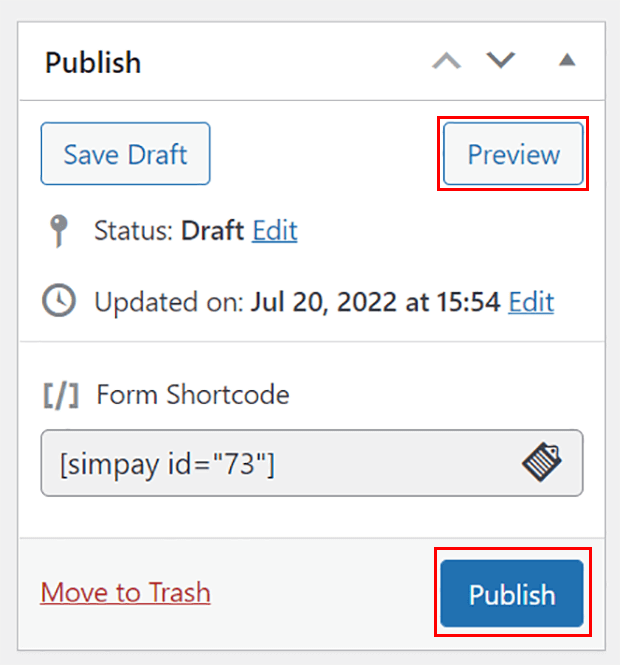Screen dimensions: 620x665
Task: Edit the Draft status
Action: (x=274, y=231)
